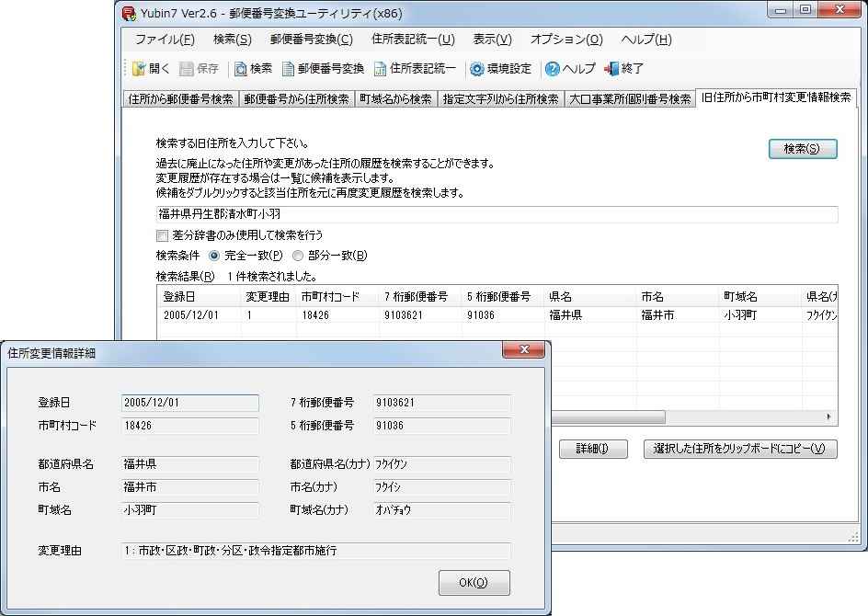This screenshot has height=616, width=868.
Task: Enable 差分辞書のみ使用して検索 checkbox
Action: [x=163, y=235]
